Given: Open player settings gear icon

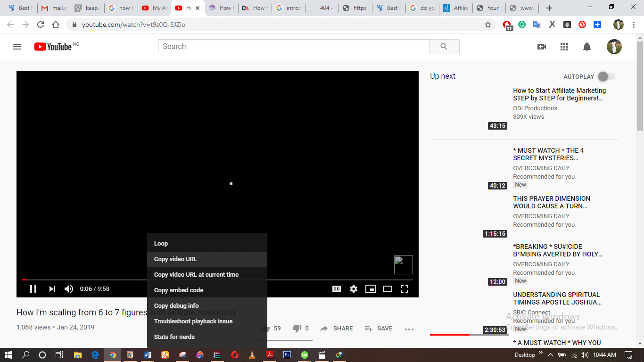Looking at the screenshot, I should [x=354, y=289].
